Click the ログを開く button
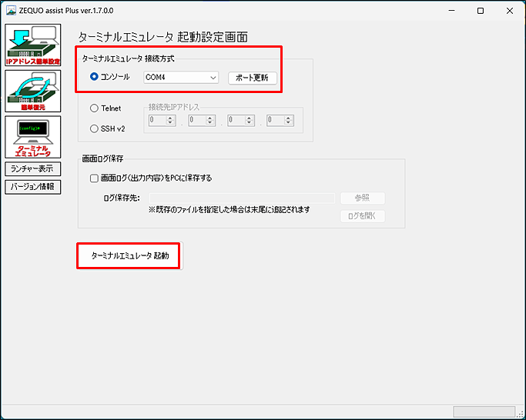Screen dimensions: 526x420 (362, 215)
